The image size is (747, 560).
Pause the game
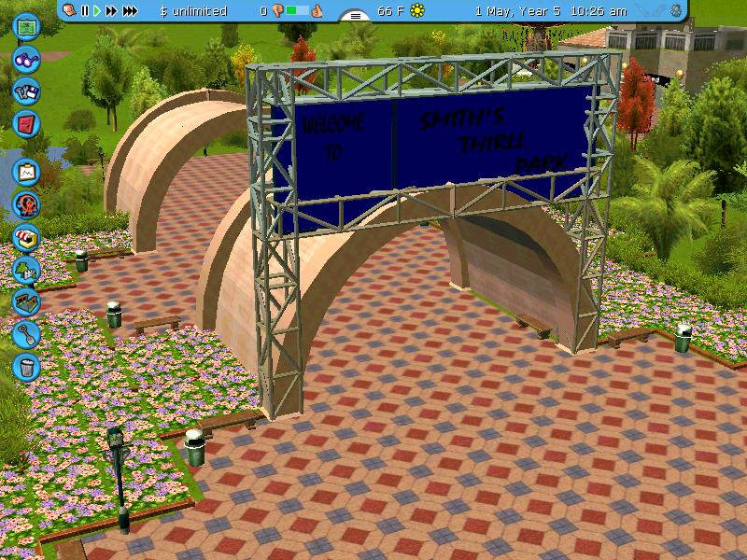(x=85, y=10)
